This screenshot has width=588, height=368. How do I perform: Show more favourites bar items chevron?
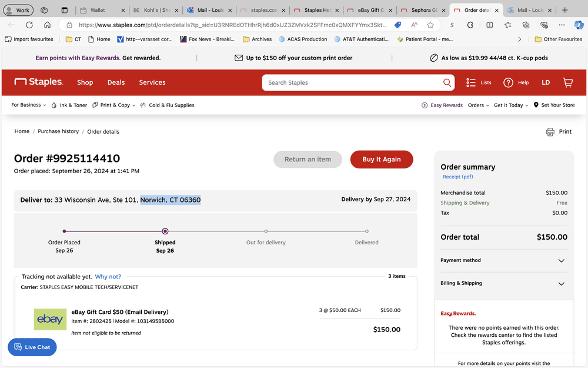point(519,39)
